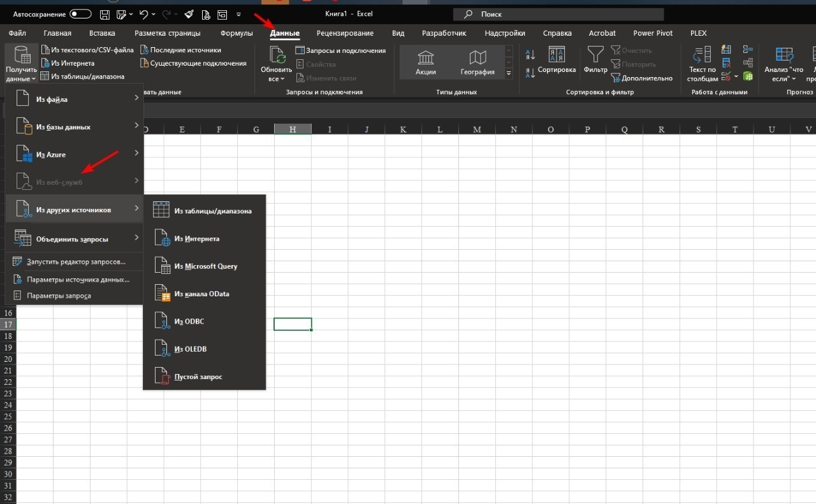
Task: Open the Разметка страницы tab
Action: (168, 33)
